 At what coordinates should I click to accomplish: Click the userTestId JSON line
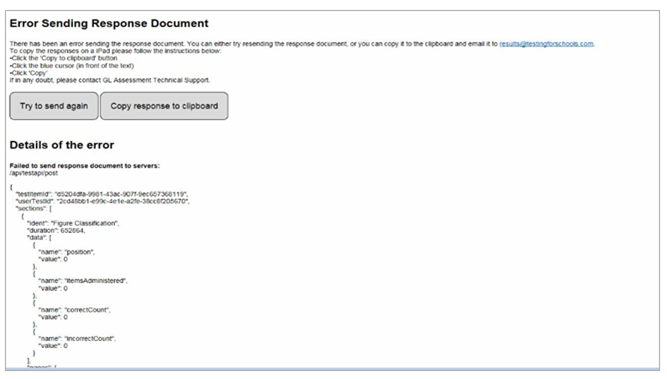click(103, 201)
